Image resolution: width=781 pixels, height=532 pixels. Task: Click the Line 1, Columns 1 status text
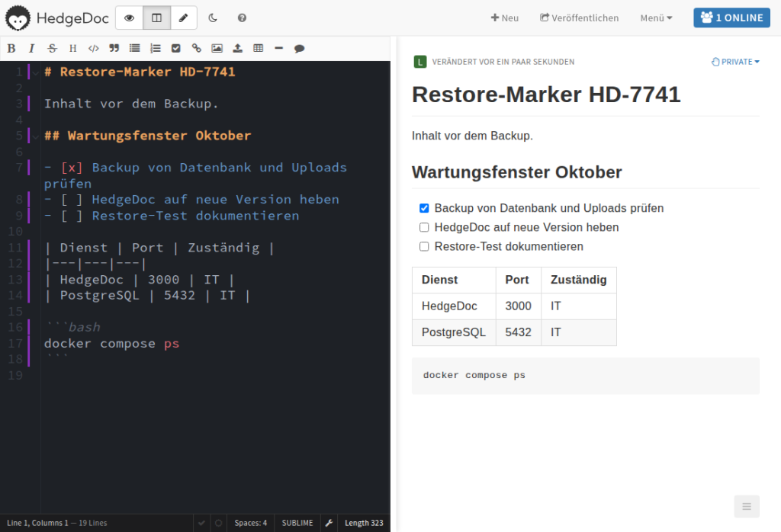(37, 523)
